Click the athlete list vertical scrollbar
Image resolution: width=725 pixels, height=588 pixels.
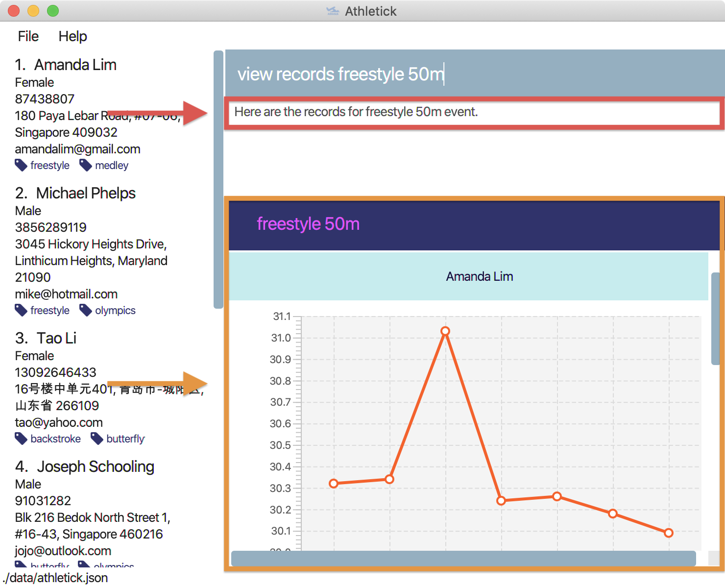coord(218,179)
